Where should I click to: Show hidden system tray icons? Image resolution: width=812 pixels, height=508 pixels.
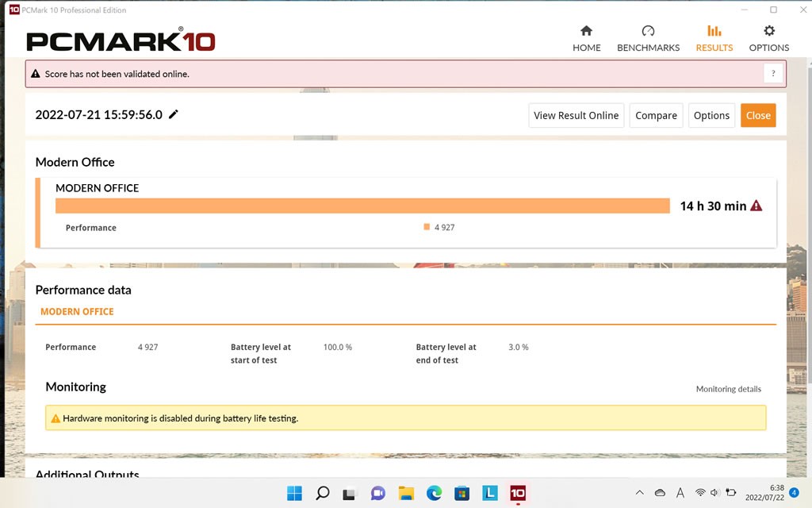coord(640,493)
